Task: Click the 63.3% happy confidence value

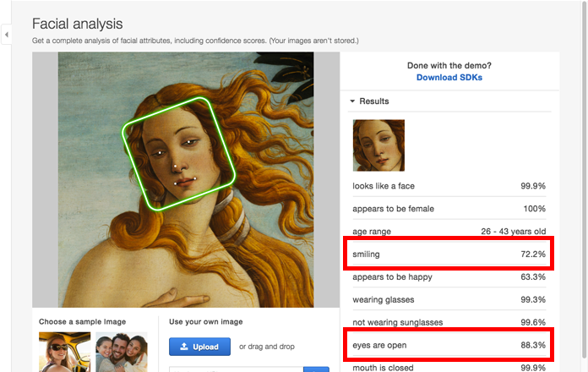Action: tap(533, 277)
